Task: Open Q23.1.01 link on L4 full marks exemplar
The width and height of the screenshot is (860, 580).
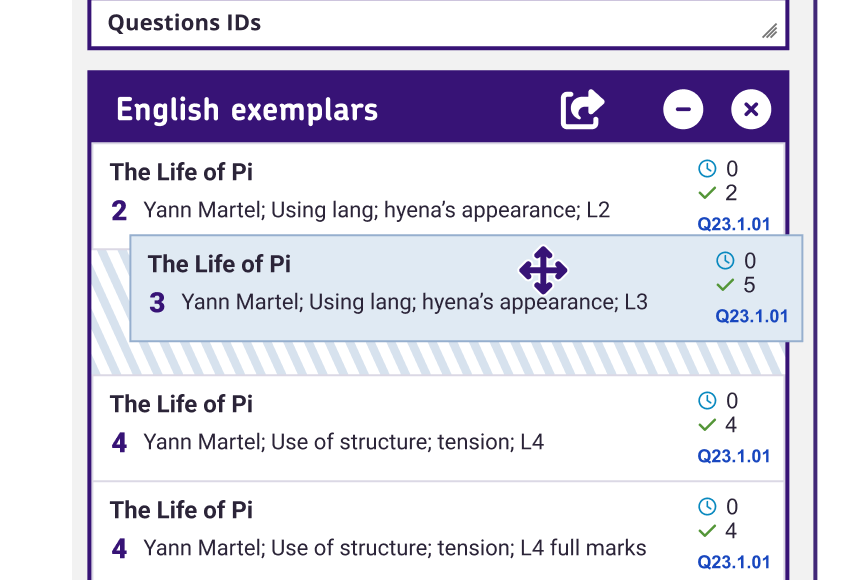Action: [x=734, y=562]
